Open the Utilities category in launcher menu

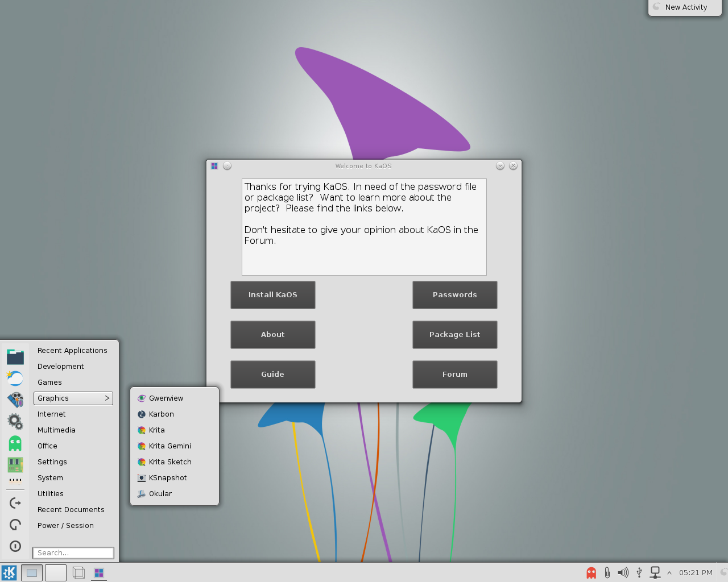click(73, 494)
